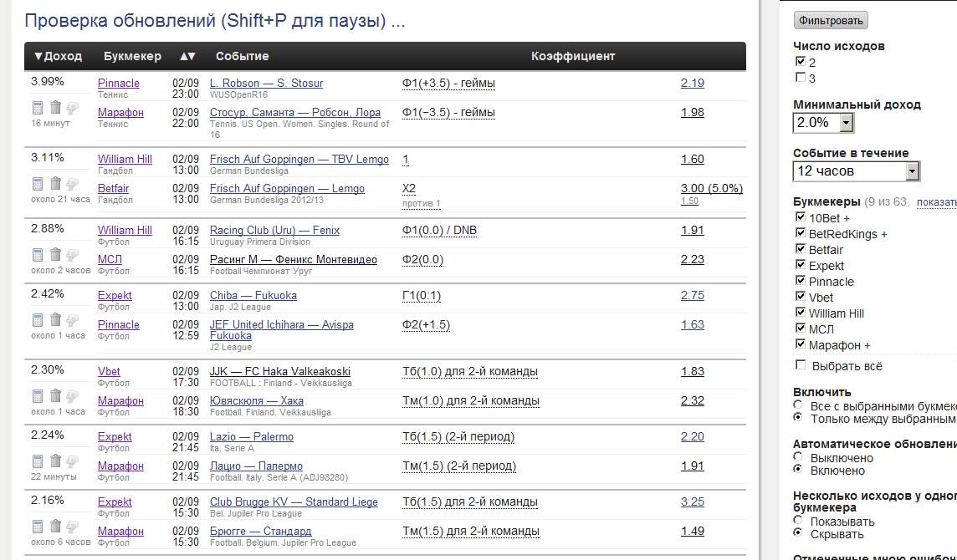Open calculator for the 3.99% arbitrage row

[38, 108]
